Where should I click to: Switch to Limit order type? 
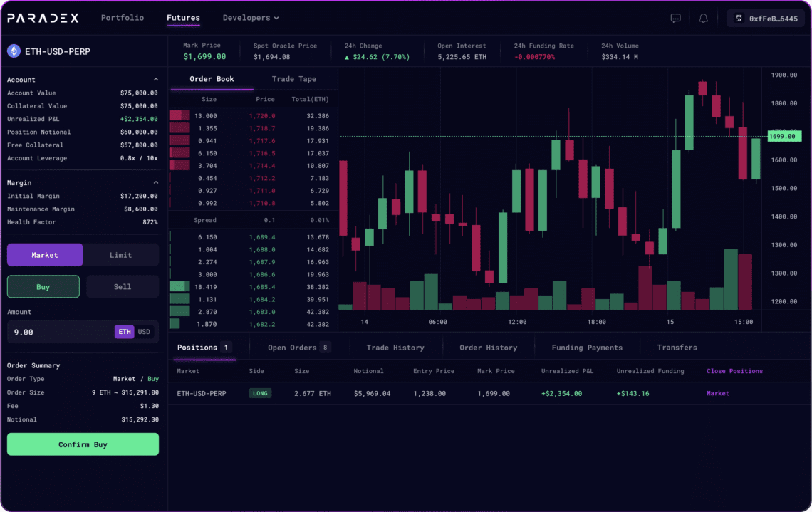120,255
